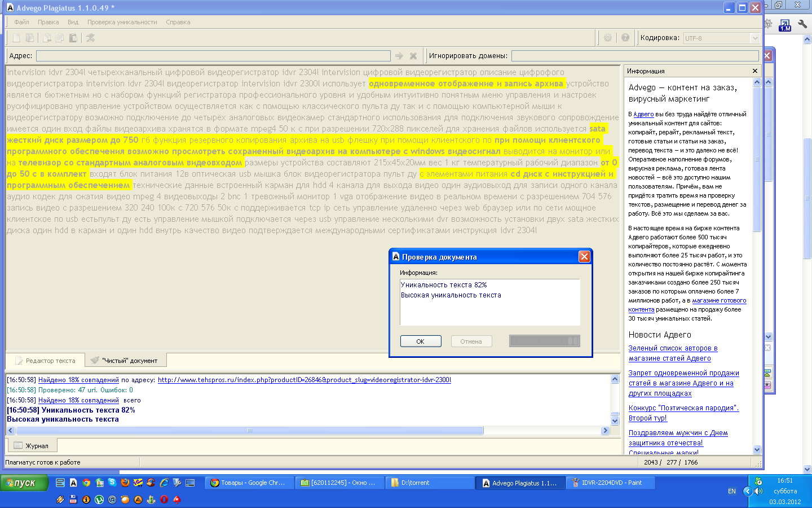
Task: Click the paste clipboard toolbar icon
Action: 73,38
